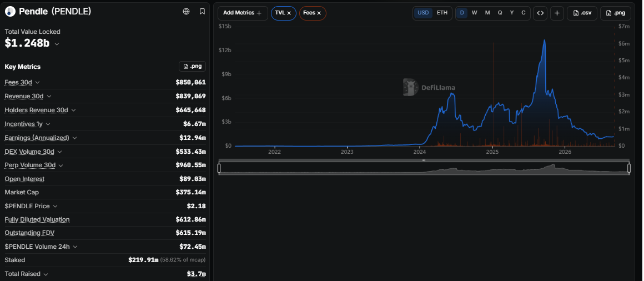644x281 pixels.
Task: Click the Market Cap label
Action: point(22,192)
